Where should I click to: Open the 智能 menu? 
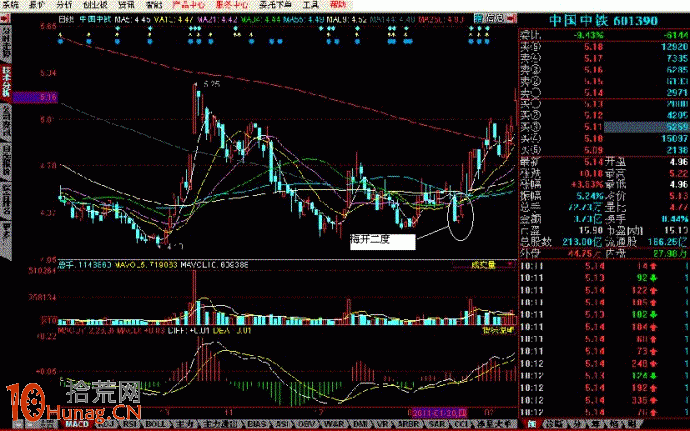154,5
